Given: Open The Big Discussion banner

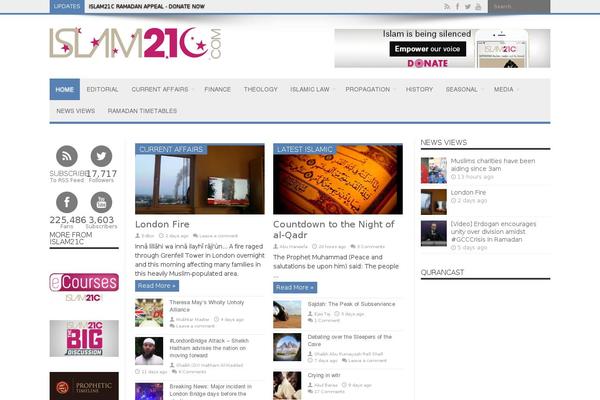Looking at the screenshot, I should (x=84, y=338).
